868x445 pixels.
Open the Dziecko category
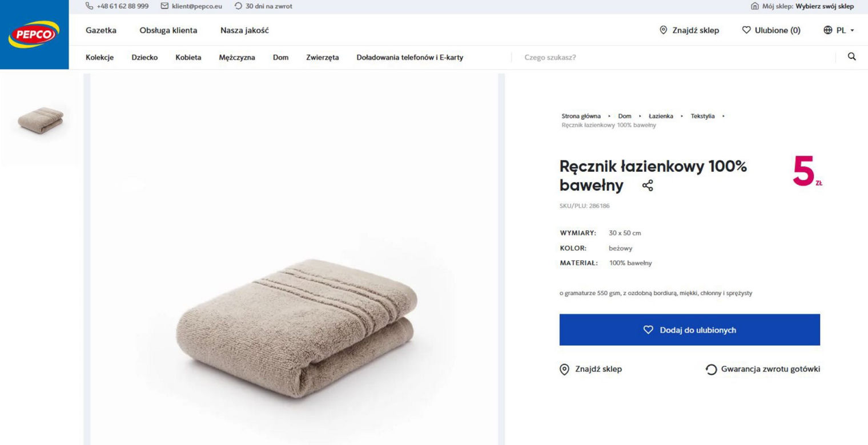(x=144, y=57)
